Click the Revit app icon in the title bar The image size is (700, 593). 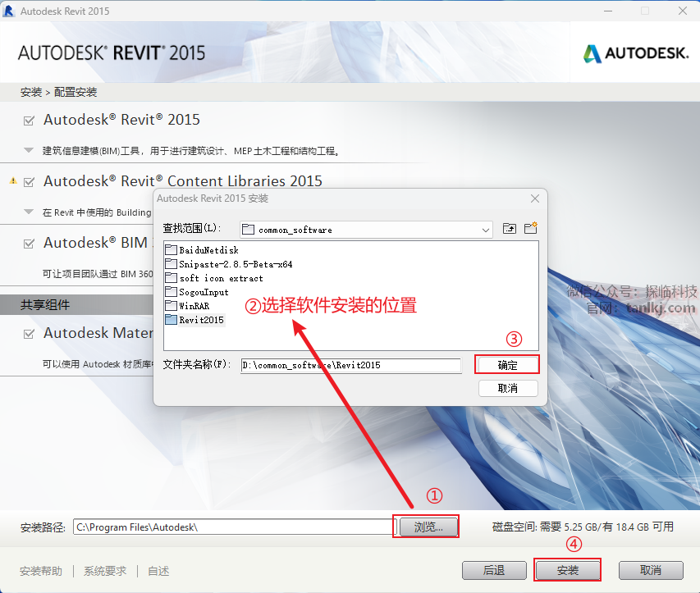click(8, 11)
